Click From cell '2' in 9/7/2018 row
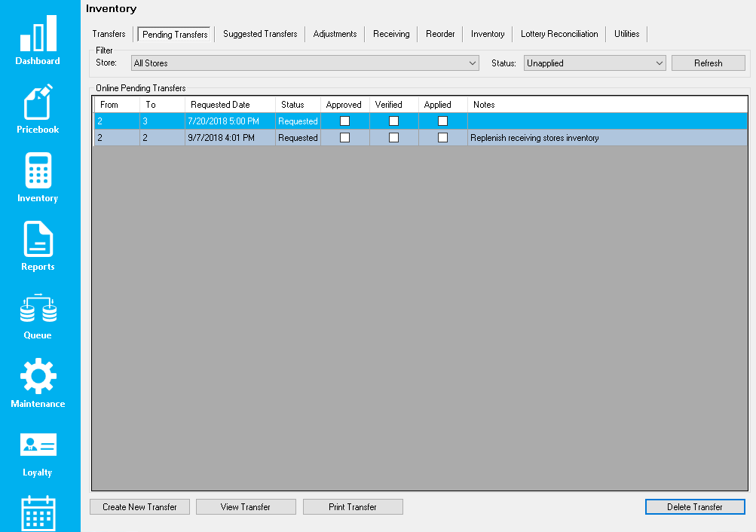756x532 pixels. pyautogui.click(x=117, y=138)
